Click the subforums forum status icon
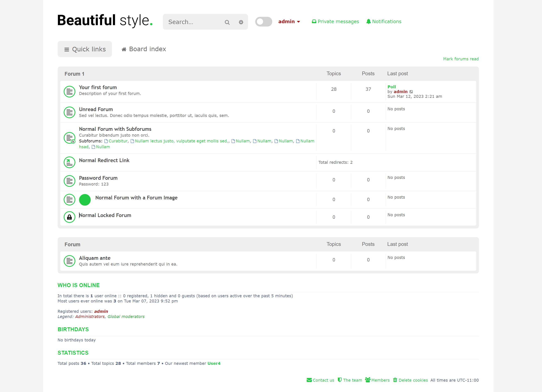The width and height of the screenshot is (542, 392). (70, 138)
